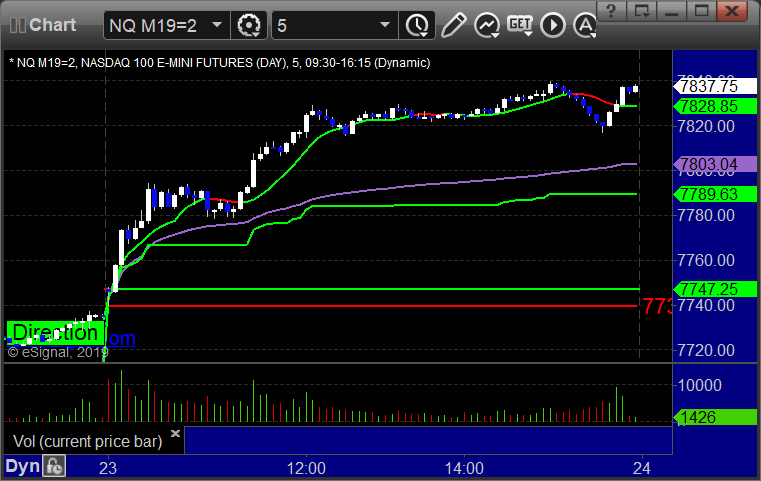Click the Vol (current price bar) label
The height and width of the screenshot is (481, 761).
pos(87,441)
